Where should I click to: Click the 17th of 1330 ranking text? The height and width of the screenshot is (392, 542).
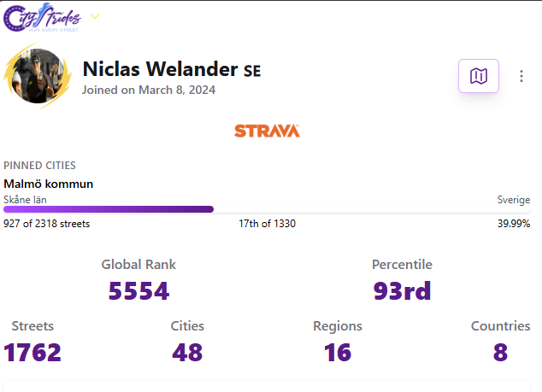click(x=267, y=224)
